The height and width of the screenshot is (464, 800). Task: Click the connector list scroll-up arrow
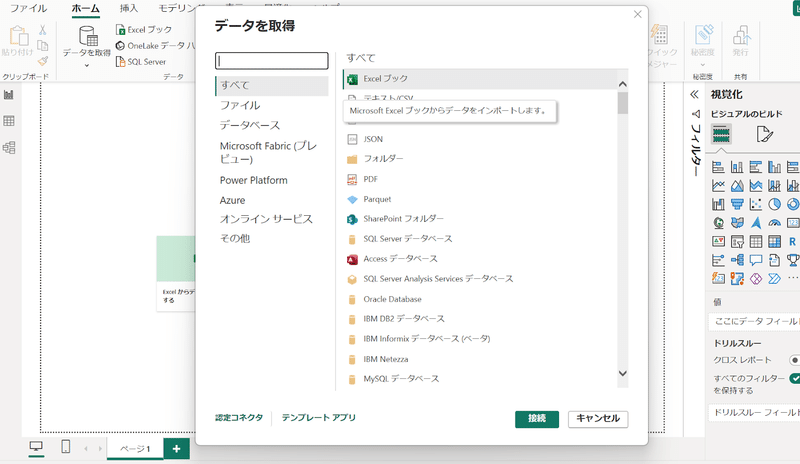(x=622, y=84)
